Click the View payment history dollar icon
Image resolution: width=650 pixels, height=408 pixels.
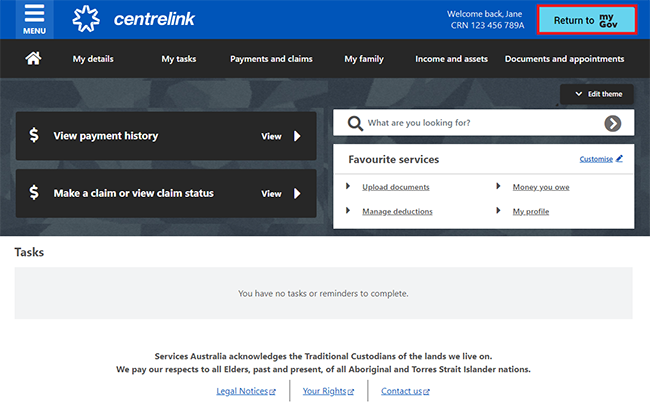click(x=34, y=135)
